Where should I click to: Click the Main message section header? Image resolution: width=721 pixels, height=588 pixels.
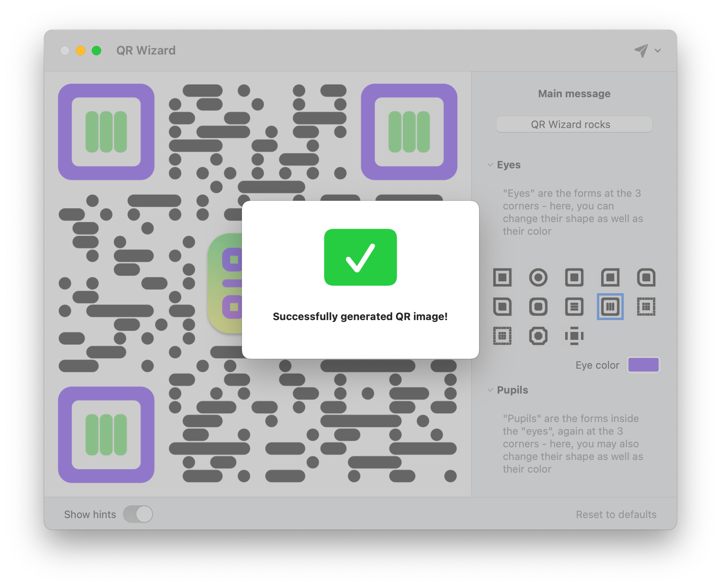pyautogui.click(x=574, y=94)
